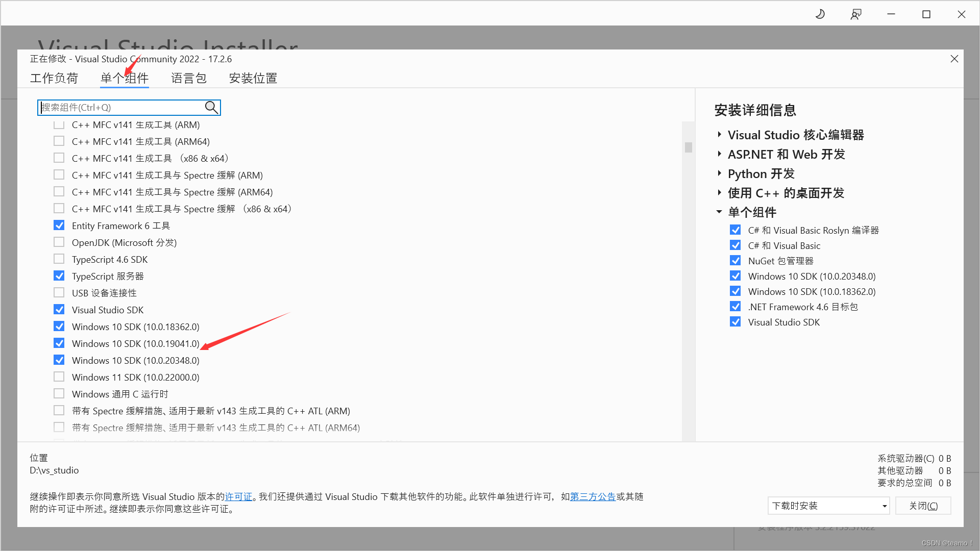This screenshot has height=551, width=980.
Task: Expand Visual Studio core editor section
Action: [x=719, y=135]
